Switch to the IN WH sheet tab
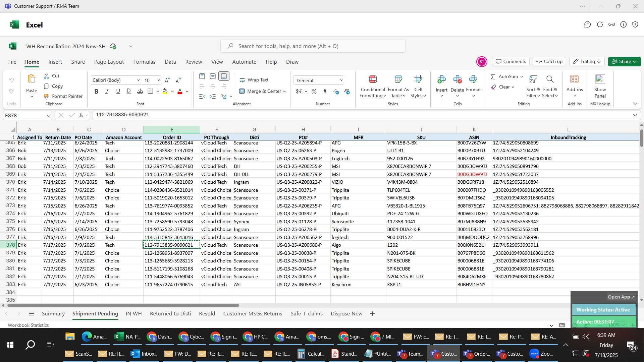Image resolution: width=644 pixels, height=362 pixels. (133, 314)
